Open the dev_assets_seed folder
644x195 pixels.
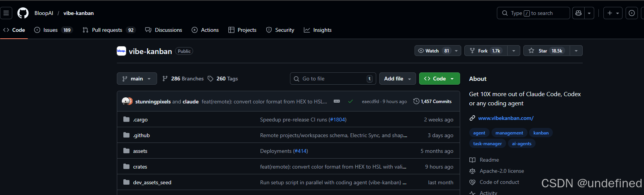[x=152, y=182]
